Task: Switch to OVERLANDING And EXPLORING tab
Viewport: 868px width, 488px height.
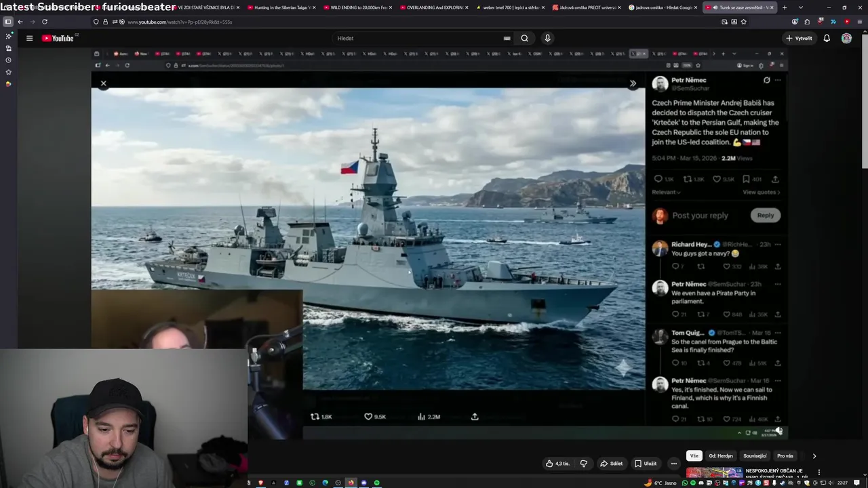Action: 433,7
